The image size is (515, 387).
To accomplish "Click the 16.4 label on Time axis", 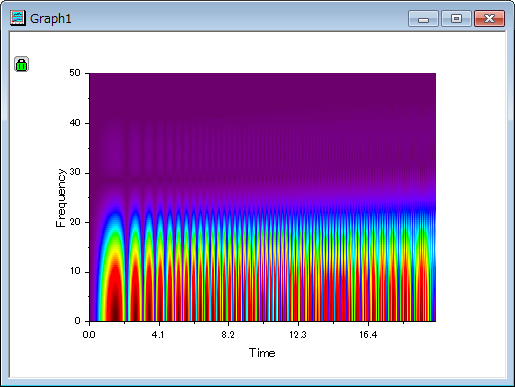I will coord(368,334).
